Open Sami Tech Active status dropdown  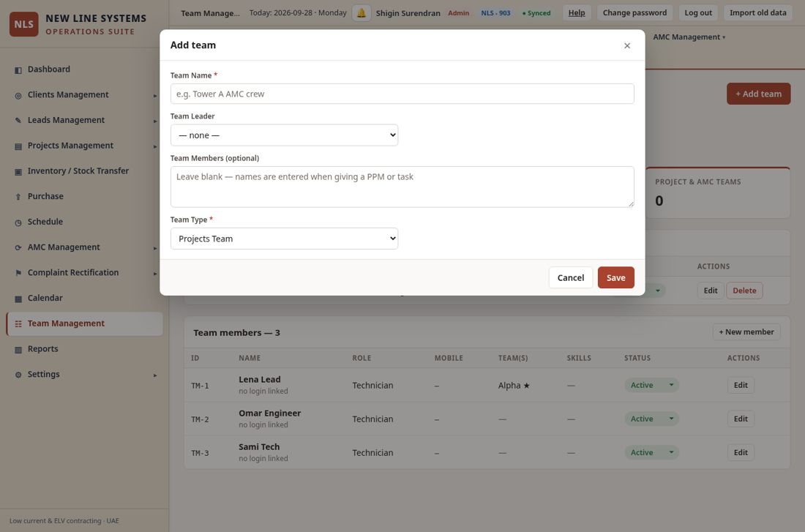point(651,452)
